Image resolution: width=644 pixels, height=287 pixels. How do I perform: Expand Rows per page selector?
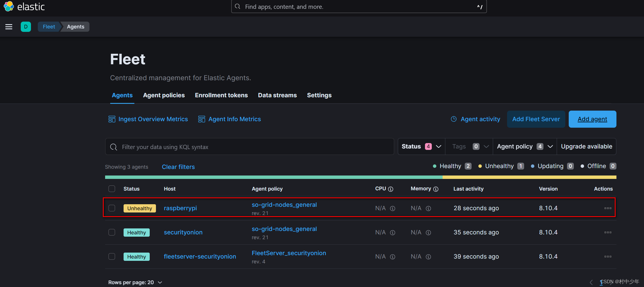tap(135, 282)
